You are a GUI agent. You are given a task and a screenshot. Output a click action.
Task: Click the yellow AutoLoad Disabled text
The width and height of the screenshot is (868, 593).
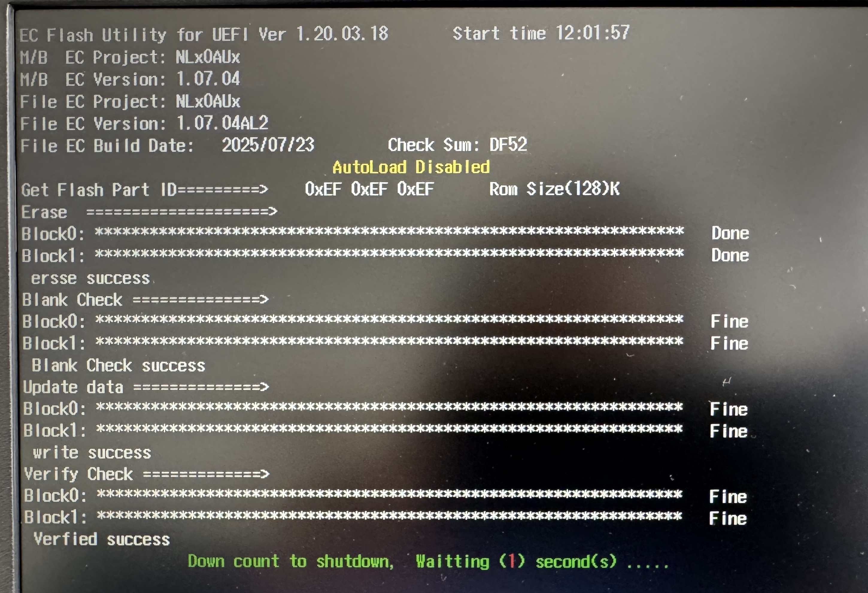point(411,167)
